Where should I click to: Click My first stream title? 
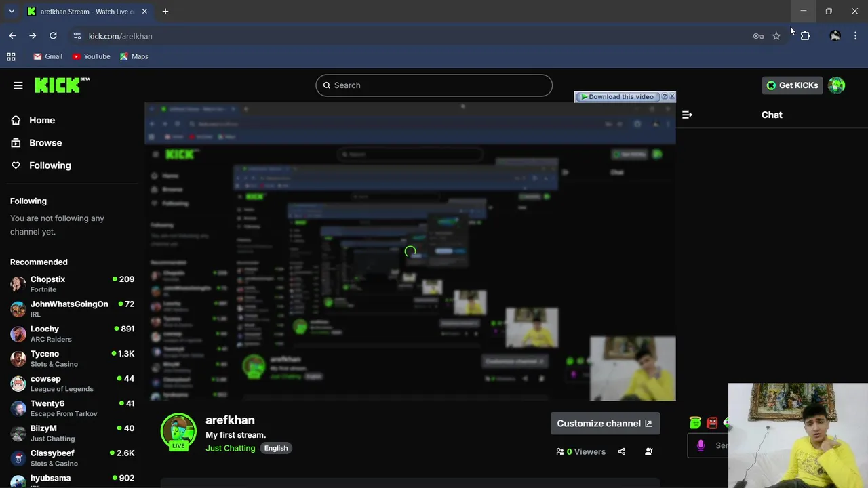(235, 435)
